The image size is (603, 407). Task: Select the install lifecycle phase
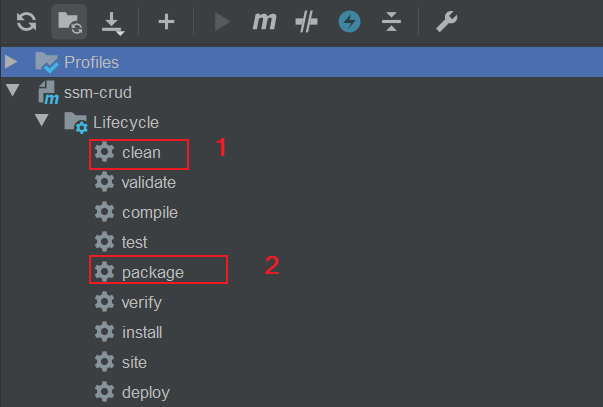point(142,332)
